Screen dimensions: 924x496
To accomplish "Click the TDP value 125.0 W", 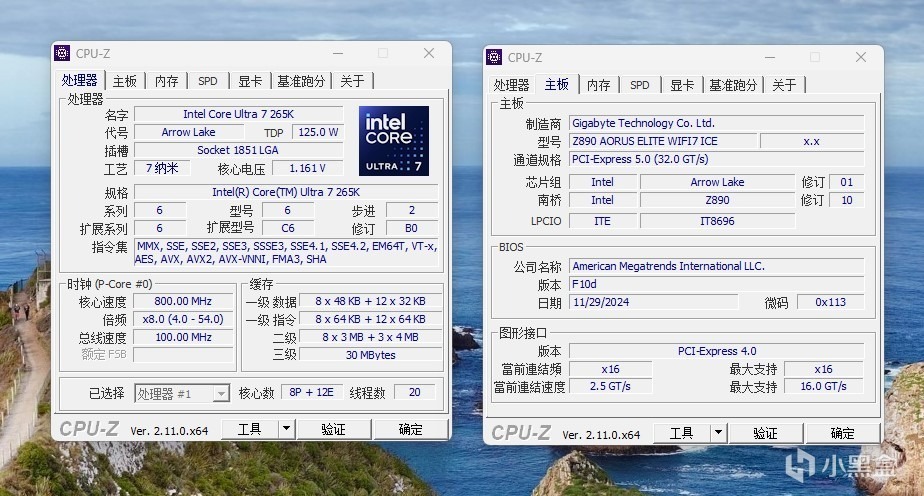I will (x=318, y=132).
